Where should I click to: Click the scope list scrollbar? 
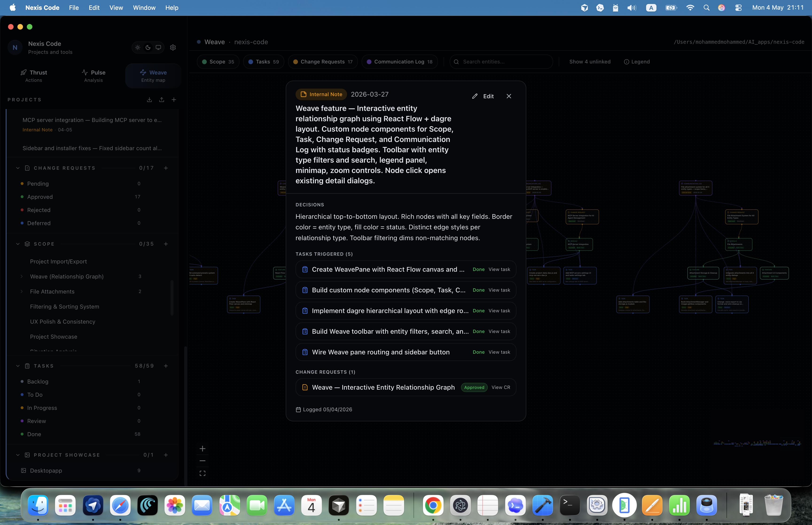pos(172,298)
